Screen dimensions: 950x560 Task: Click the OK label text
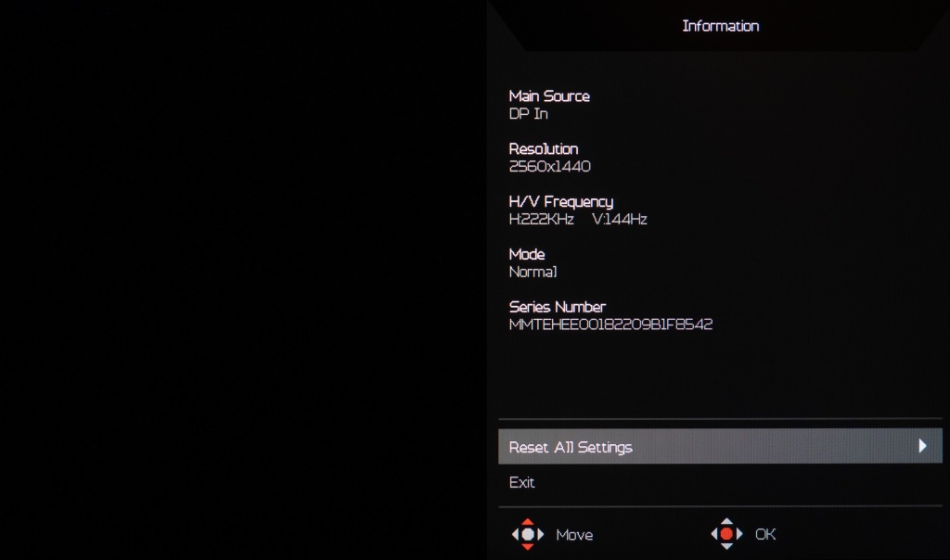[x=765, y=534]
